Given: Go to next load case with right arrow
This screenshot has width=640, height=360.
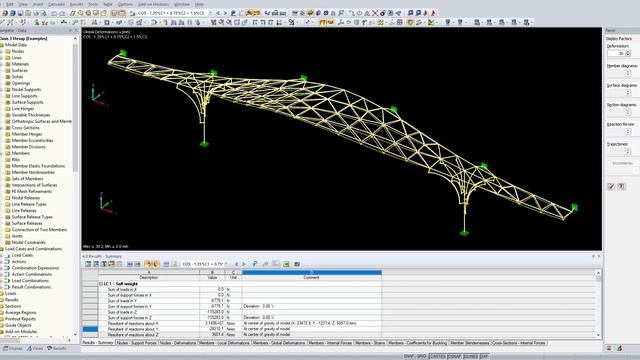Looking at the screenshot, I should pos(225,13).
